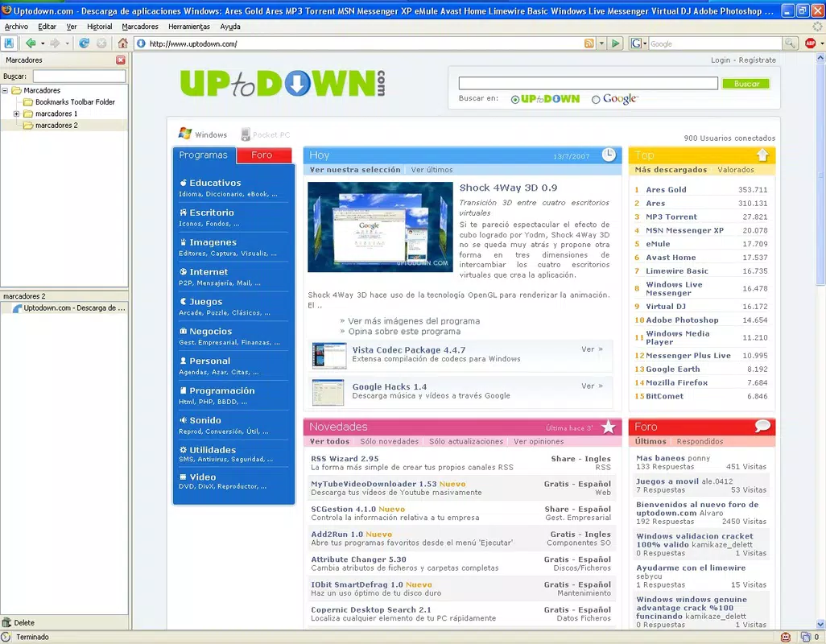Click the Regístrate link
Viewport: 826px width, 644px height.
tap(757, 60)
